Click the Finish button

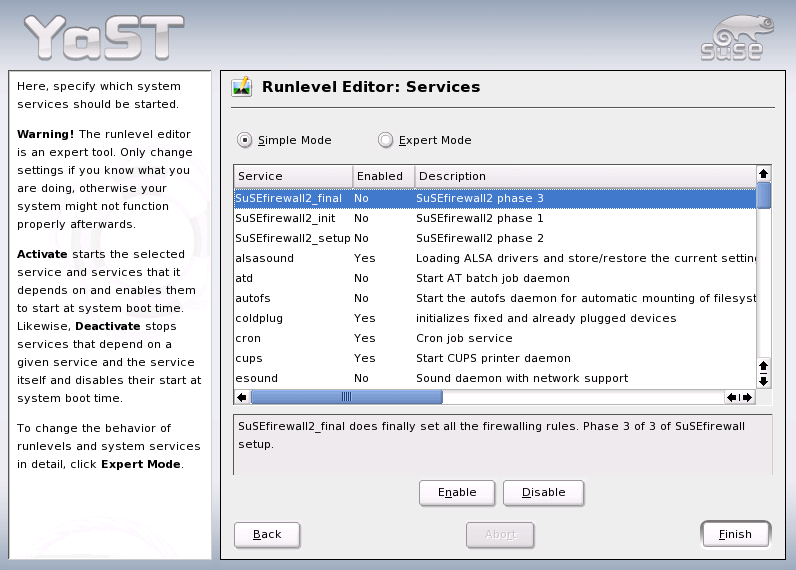[735, 534]
